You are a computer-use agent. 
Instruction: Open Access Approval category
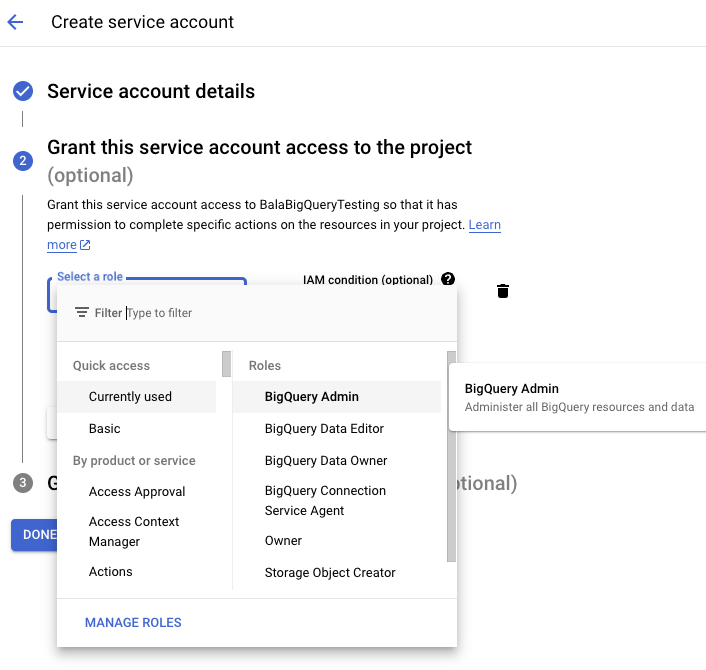(136, 491)
